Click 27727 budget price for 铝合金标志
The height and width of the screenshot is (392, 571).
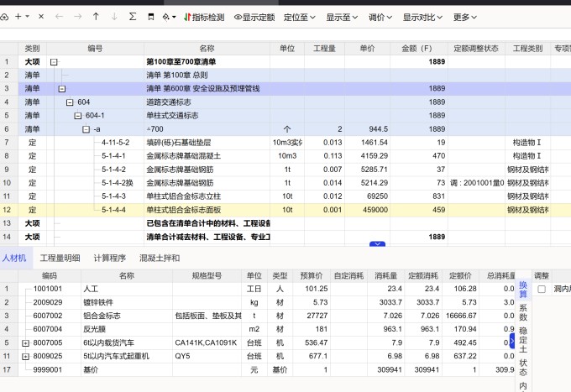(312, 316)
